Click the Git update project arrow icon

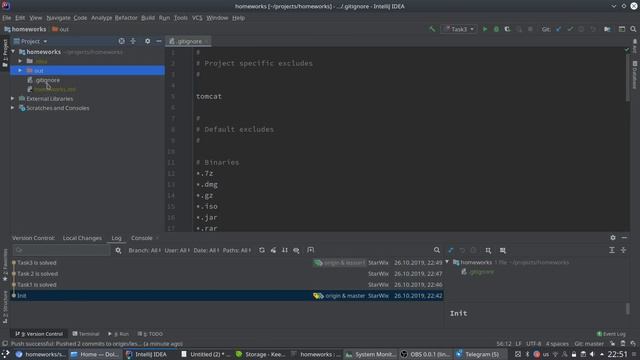pos(559,29)
